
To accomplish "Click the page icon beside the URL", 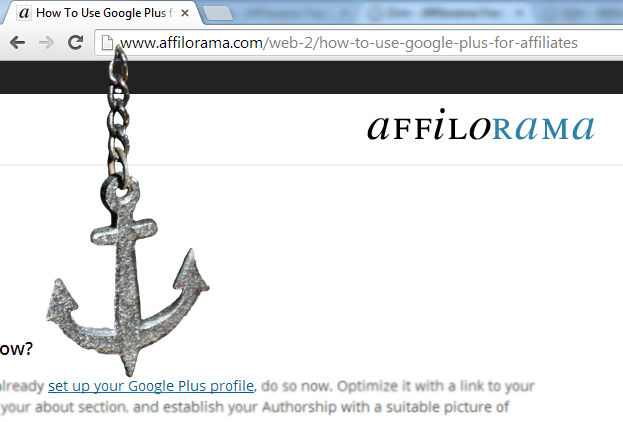I will click(107, 43).
